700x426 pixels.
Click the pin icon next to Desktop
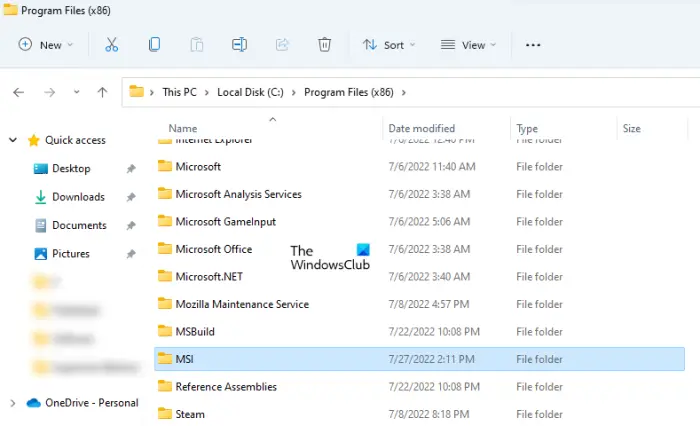pos(131,169)
